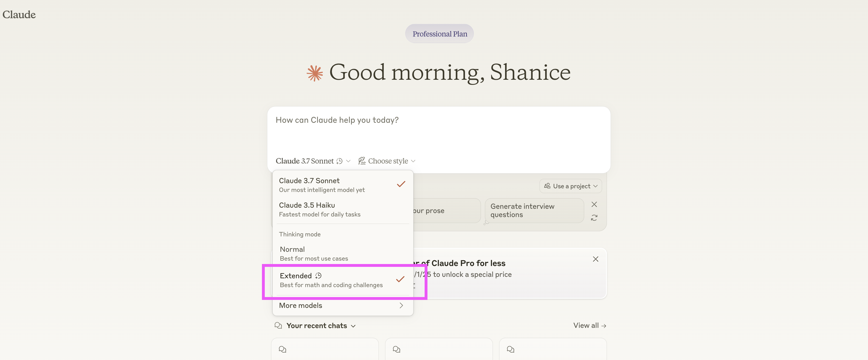Viewport: 868px width, 360px height.
Task: Click the Claude logo text
Action: pyautogui.click(x=19, y=15)
